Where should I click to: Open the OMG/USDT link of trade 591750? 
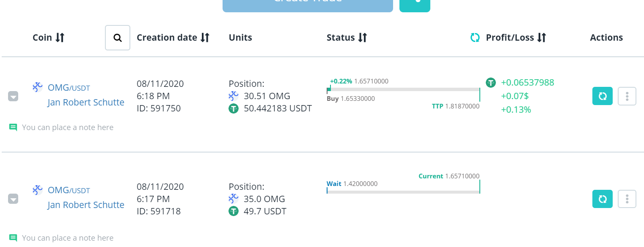(69, 88)
